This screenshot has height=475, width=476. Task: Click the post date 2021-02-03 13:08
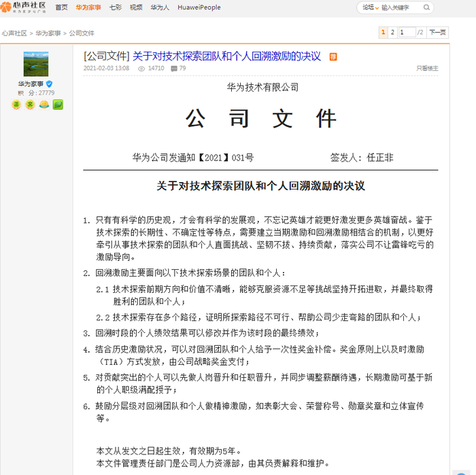click(106, 68)
